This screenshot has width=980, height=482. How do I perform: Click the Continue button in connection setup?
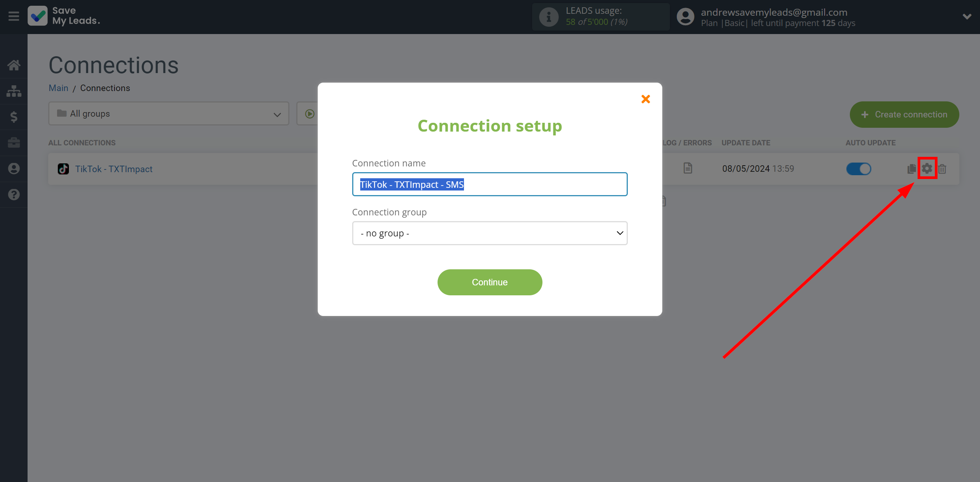click(x=490, y=282)
